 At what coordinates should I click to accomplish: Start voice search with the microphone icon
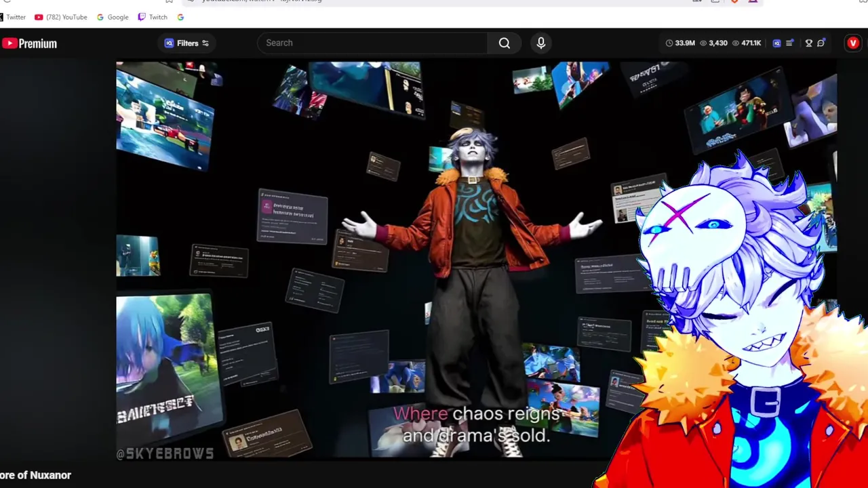tap(541, 43)
